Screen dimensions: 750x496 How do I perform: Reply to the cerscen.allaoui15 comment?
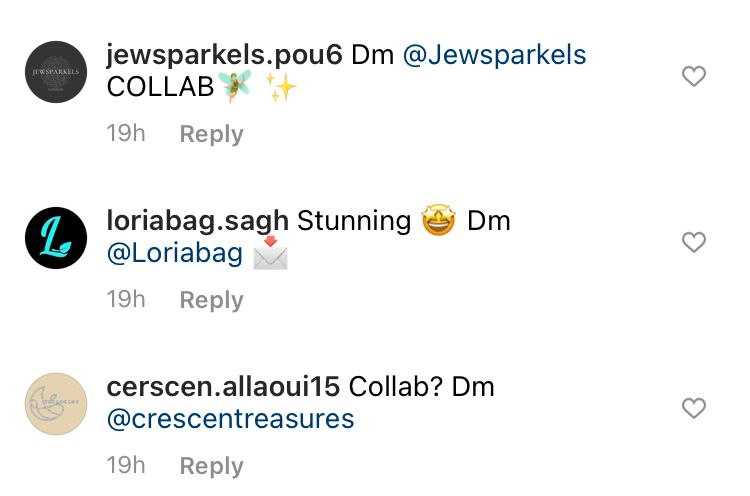click(211, 466)
